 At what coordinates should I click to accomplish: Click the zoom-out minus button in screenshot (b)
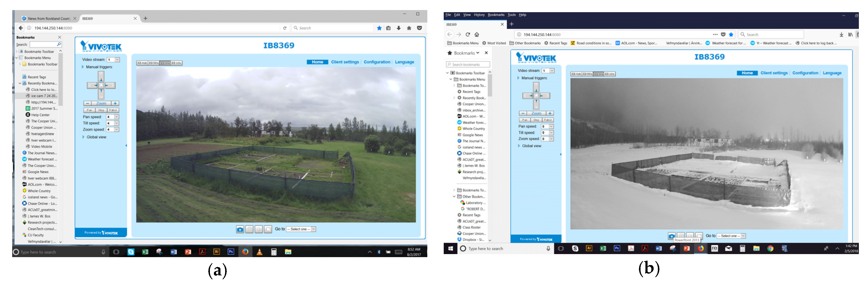[523, 113]
